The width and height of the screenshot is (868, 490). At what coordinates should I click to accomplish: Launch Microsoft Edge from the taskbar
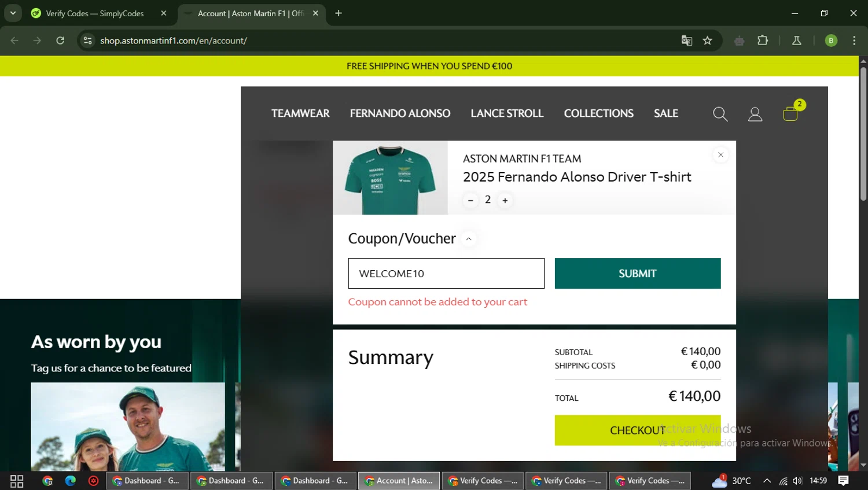pyautogui.click(x=71, y=481)
